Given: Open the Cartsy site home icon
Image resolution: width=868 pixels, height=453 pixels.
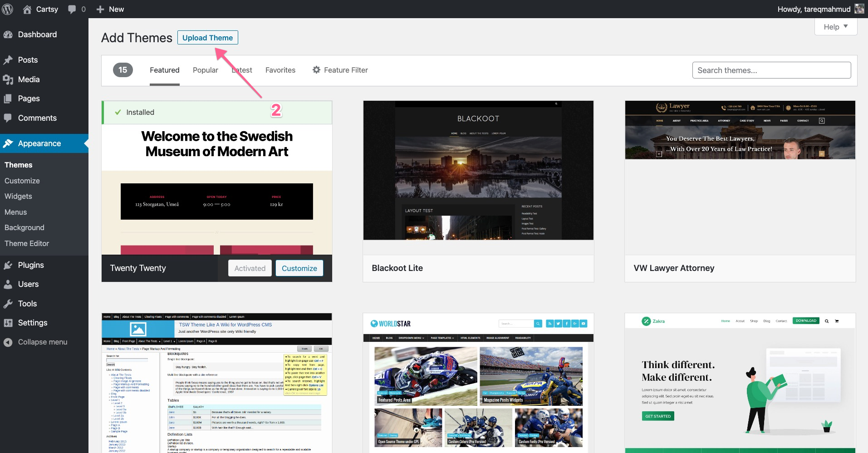Looking at the screenshot, I should (x=27, y=9).
